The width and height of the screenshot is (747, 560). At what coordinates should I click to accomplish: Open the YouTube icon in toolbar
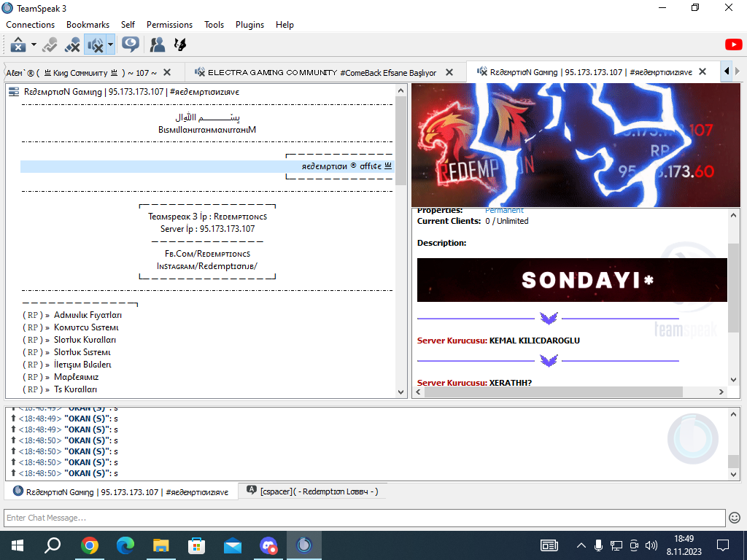[x=733, y=44]
